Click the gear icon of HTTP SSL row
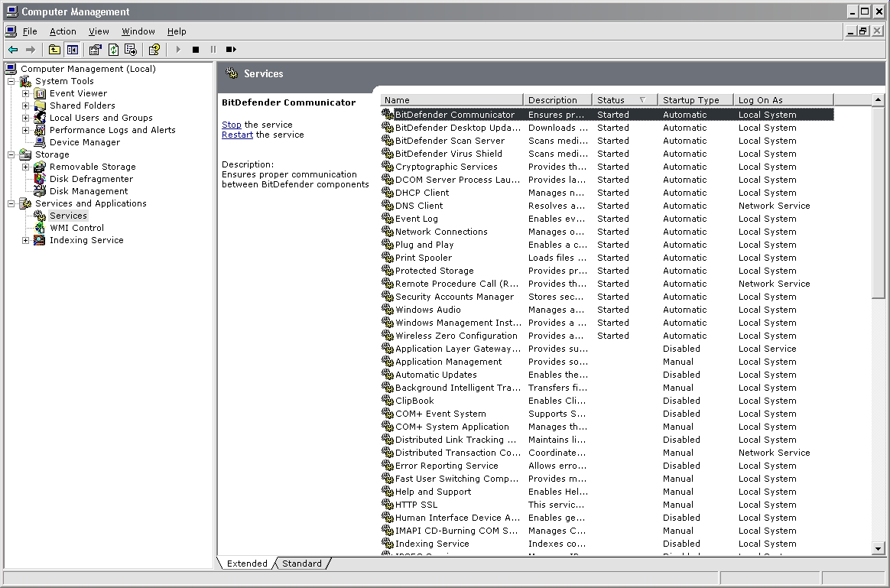Viewport: 890px width, 588px height. point(388,505)
